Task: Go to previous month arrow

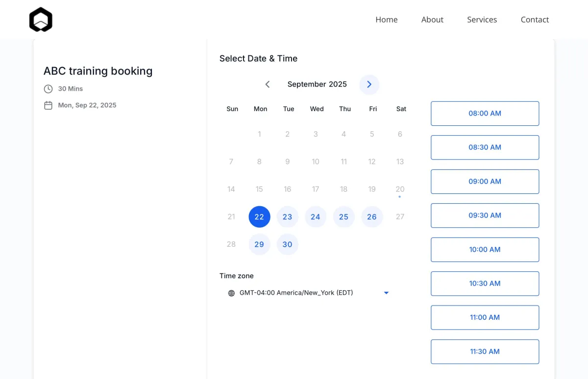Action: 268,84
